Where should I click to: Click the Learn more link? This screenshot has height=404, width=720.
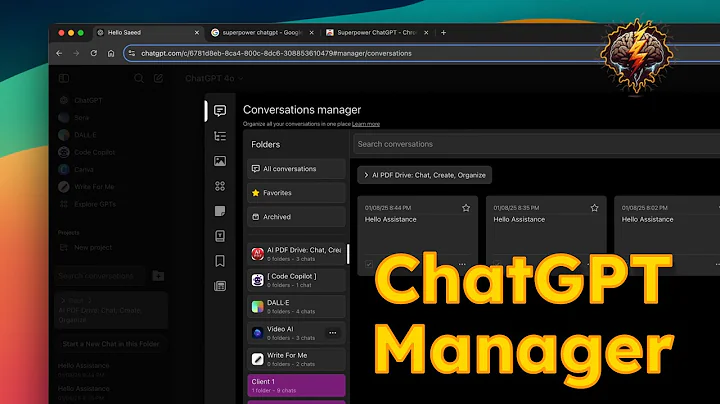(366, 124)
